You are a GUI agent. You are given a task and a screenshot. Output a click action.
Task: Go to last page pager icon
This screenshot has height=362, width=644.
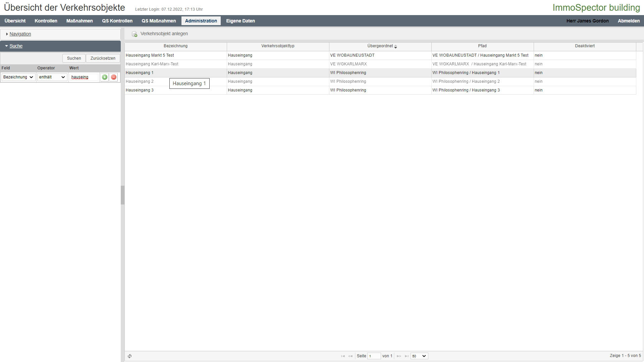[x=407, y=356]
